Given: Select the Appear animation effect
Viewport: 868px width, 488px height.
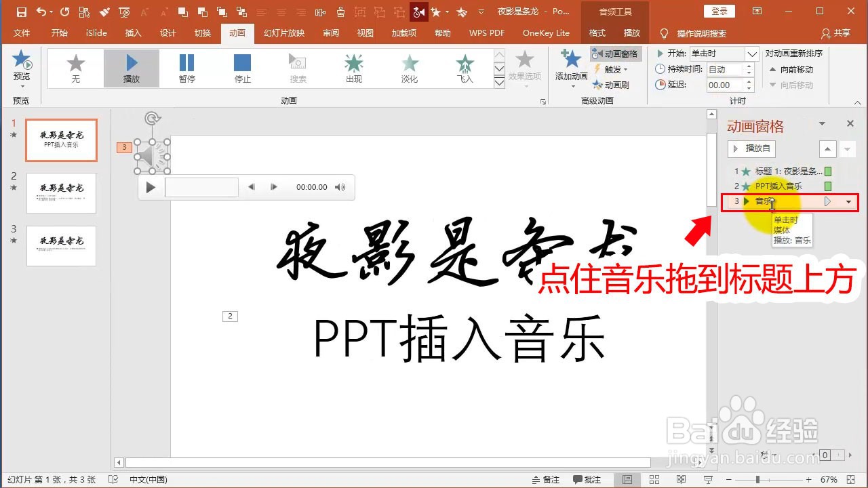Looking at the screenshot, I should point(354,68).
